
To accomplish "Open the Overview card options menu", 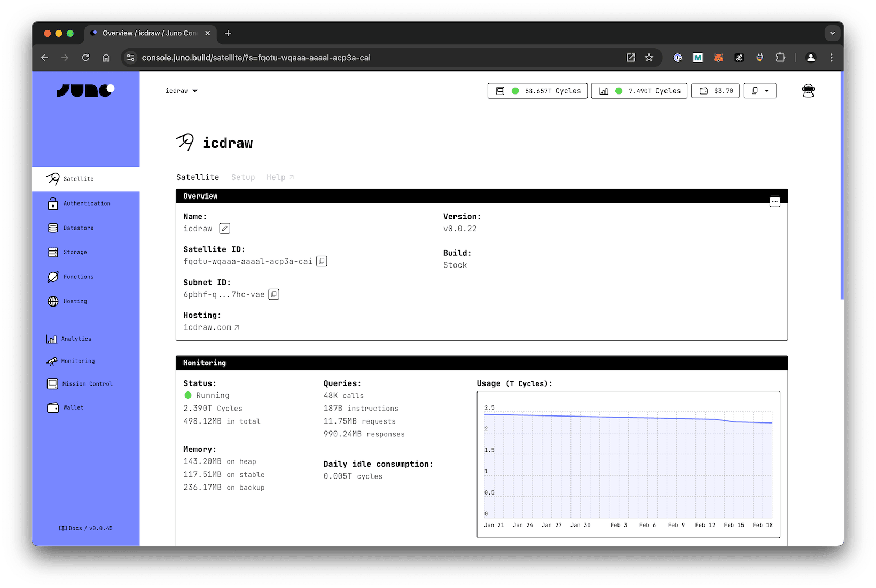I will click(775, 201).
